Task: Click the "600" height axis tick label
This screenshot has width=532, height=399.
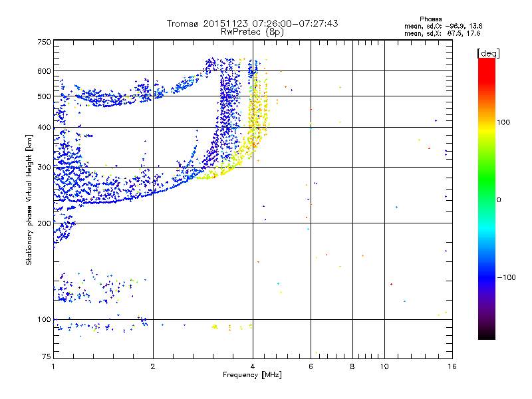Action: pos(44,71)
